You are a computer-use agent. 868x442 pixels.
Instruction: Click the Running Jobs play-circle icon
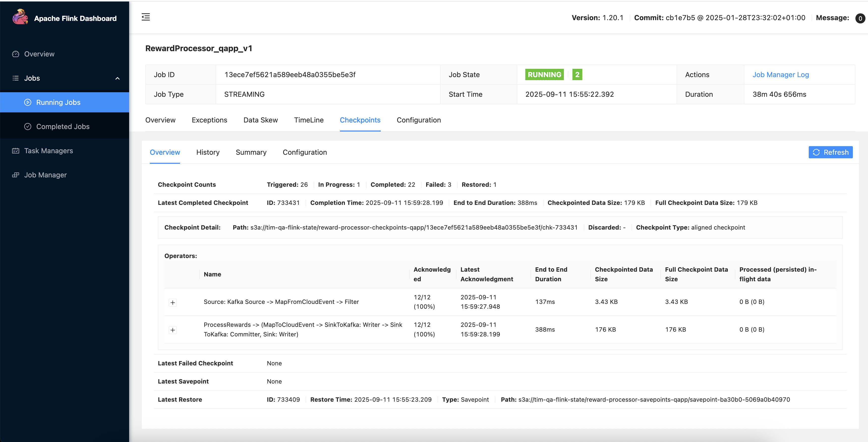[x=28, y=102]
